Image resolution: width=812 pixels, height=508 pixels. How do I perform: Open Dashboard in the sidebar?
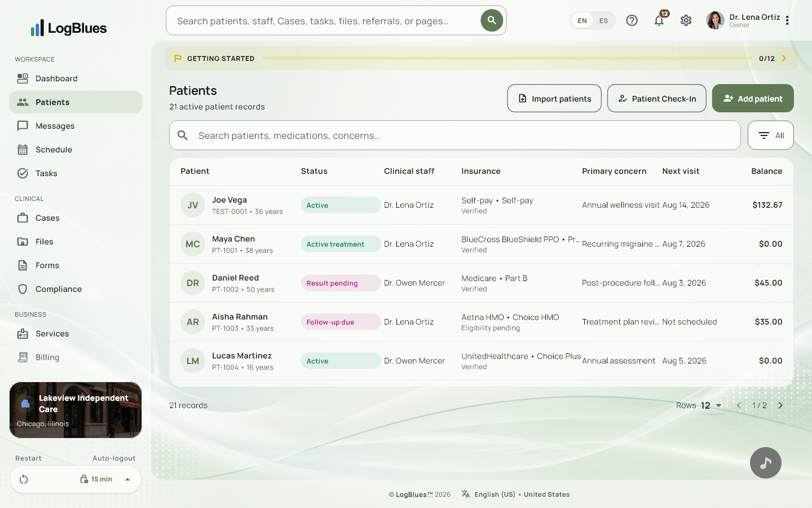pos(76,78)
